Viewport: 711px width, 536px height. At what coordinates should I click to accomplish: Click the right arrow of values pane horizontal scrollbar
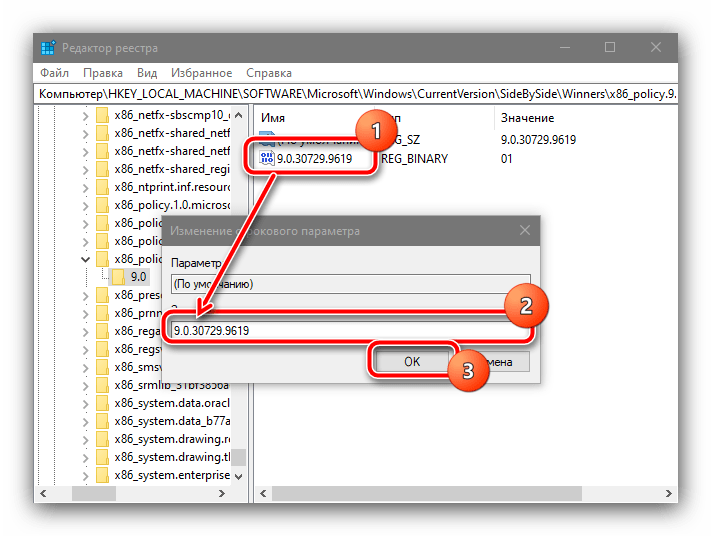[x=668, y=493]
